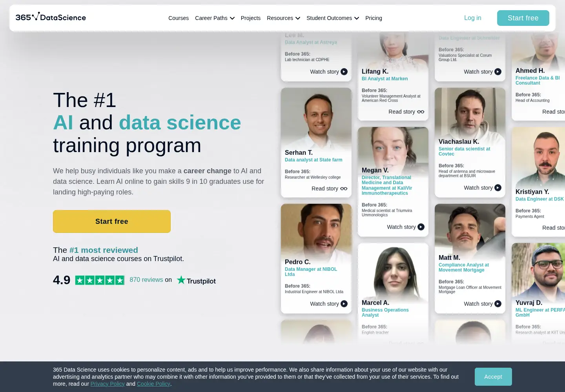Image resolution: width=565 pixels, height=392 pixels.
Task: Click play icon on Matt M.'s card
Action: pos(498,304)
